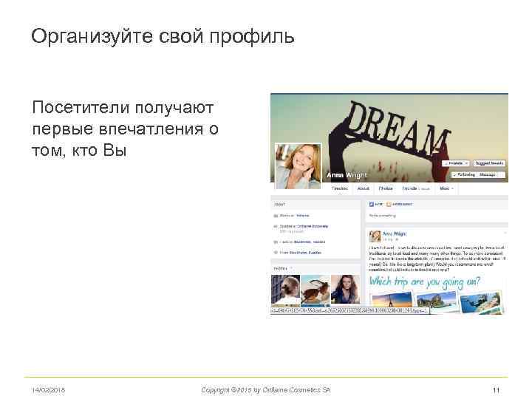Click the Message button
Image resolution: width=532 pixels, height=399 pixels.
[x=488, y=174]
